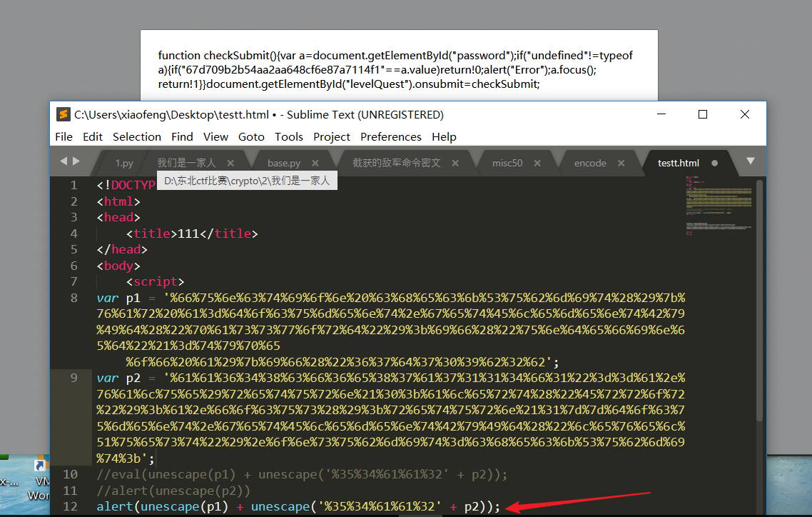Click checkSubmit function text in background window

coord(395,69)
